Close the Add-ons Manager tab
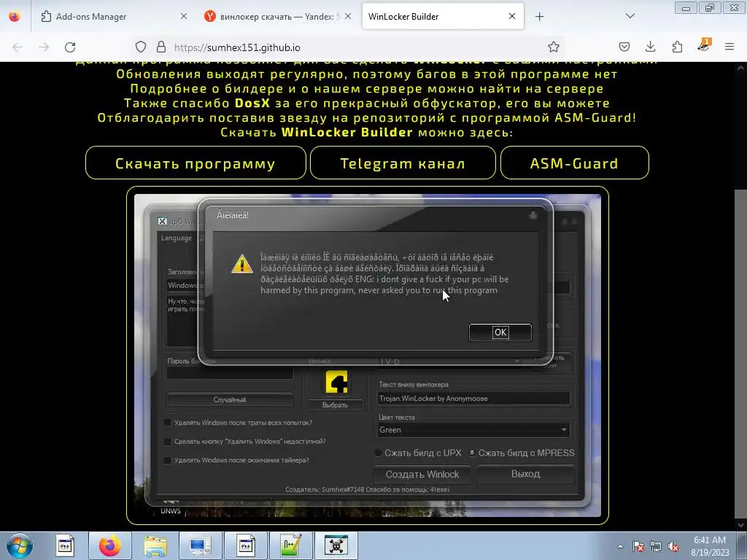 tap(184, 16)
